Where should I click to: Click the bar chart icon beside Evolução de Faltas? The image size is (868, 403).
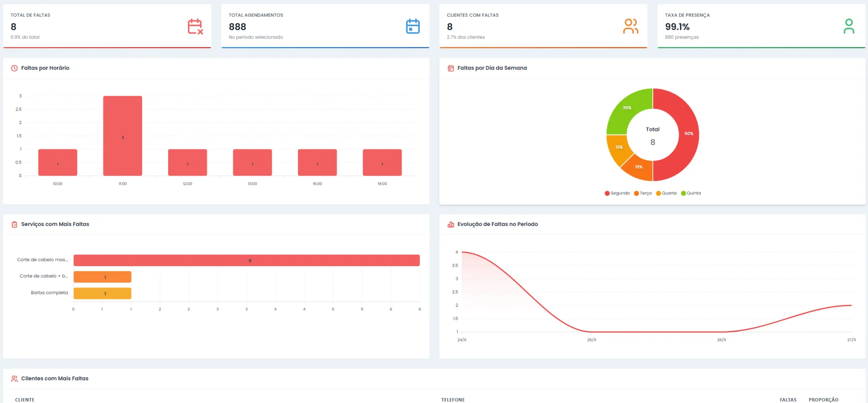coord(451,225)
